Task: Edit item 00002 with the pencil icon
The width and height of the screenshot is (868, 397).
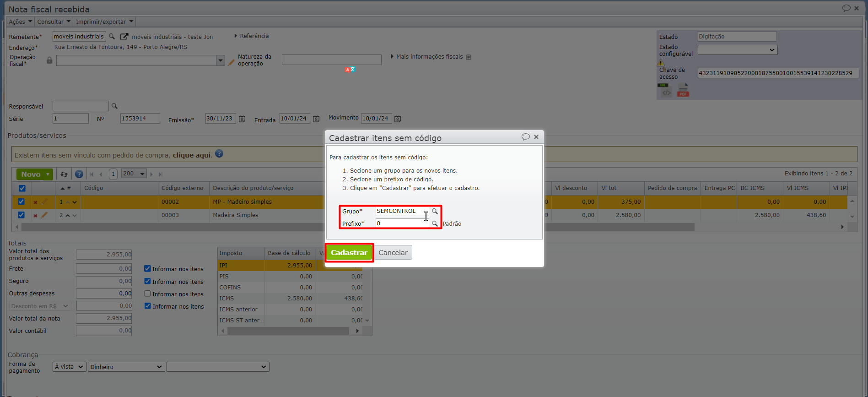Action: click(x=44, y=201)
